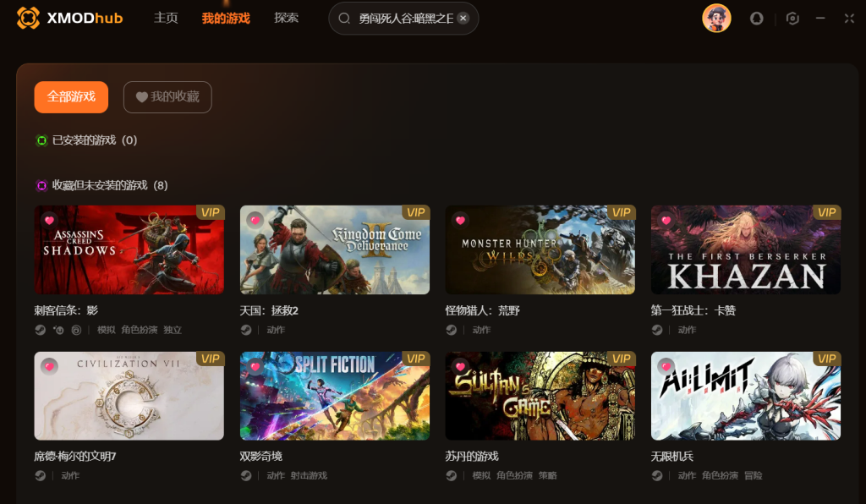Unfavorite Assassin's Creed Shadows heart icon
Image resolution: width=866 pixels, height=504 pixels.
pos(49,220)
